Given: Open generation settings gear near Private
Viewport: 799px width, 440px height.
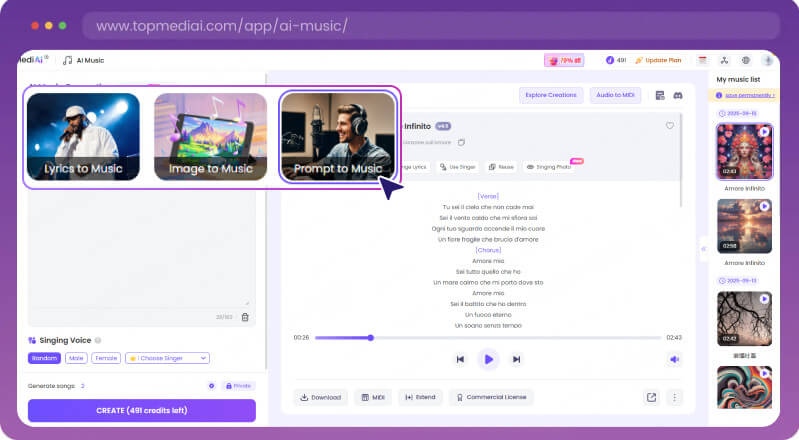Looking at the screenshot, I should [211, 385].
